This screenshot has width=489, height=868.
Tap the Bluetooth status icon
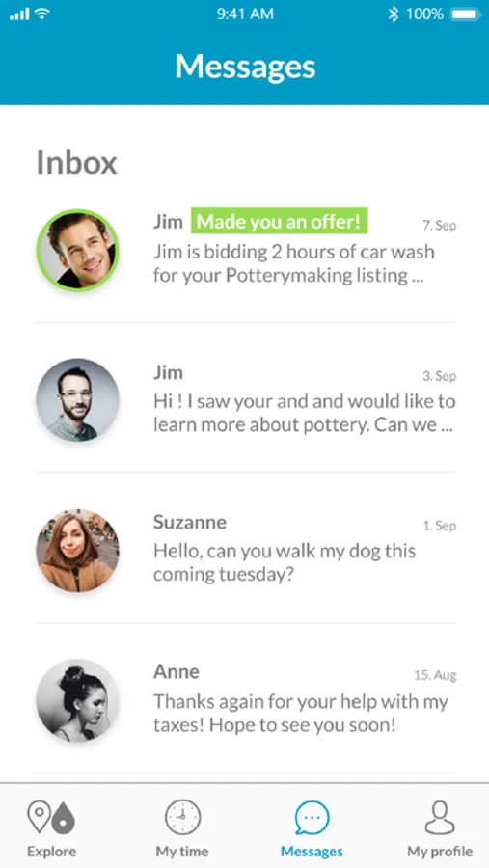pyautogui.click(x=394, y=14)
